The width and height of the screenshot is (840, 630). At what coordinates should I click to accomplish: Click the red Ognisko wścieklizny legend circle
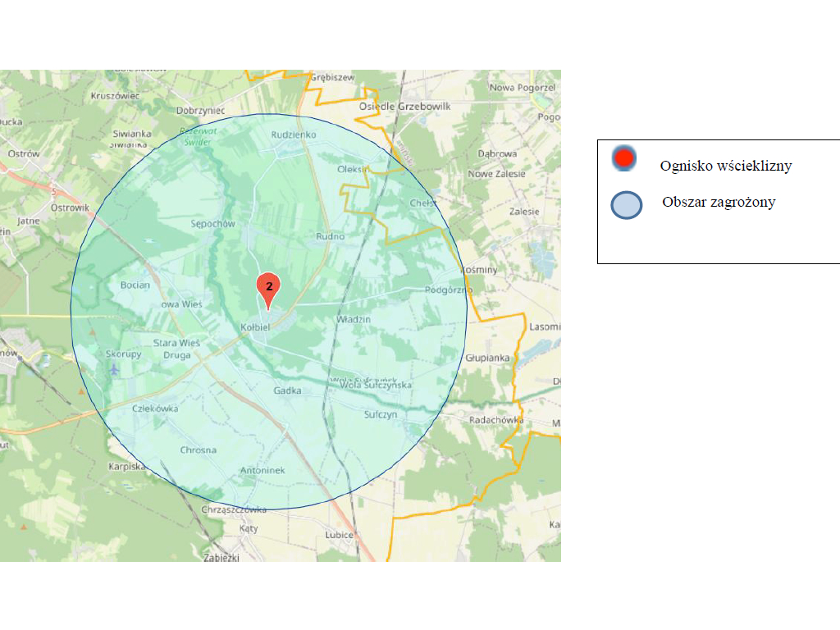coord(624,158)
